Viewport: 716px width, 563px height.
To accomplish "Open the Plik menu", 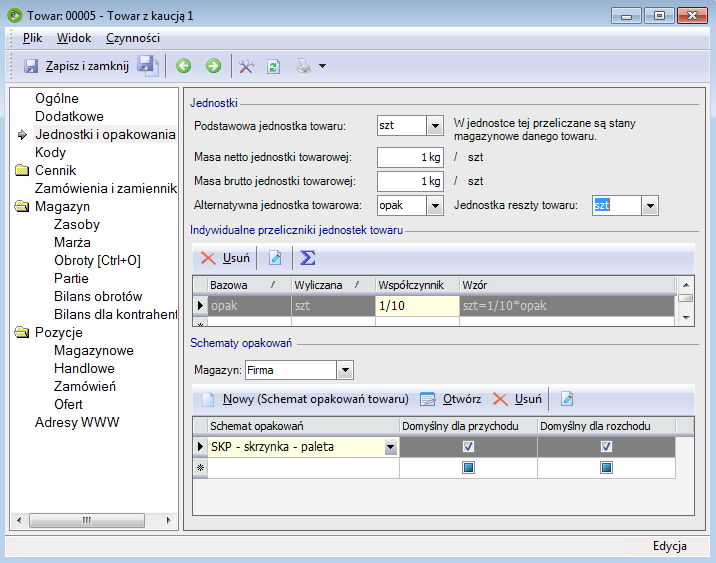I will (32, 38).
